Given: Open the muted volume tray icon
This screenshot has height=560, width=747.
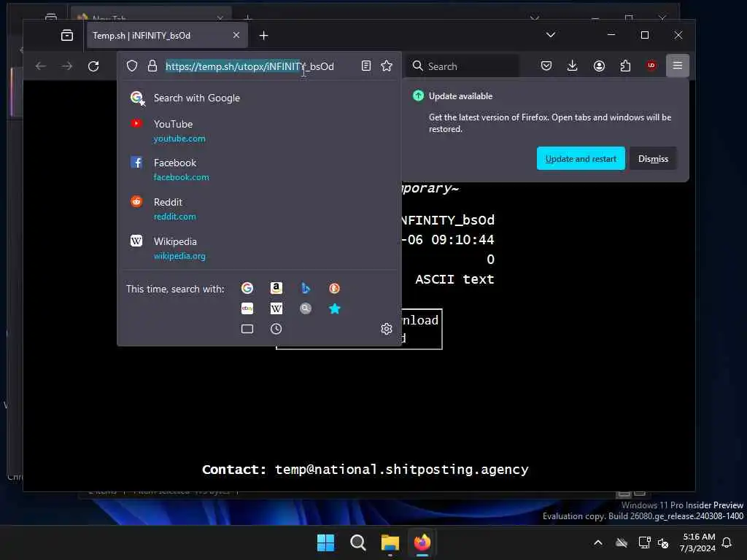Looking at the screenshot, I should (662, 542).
